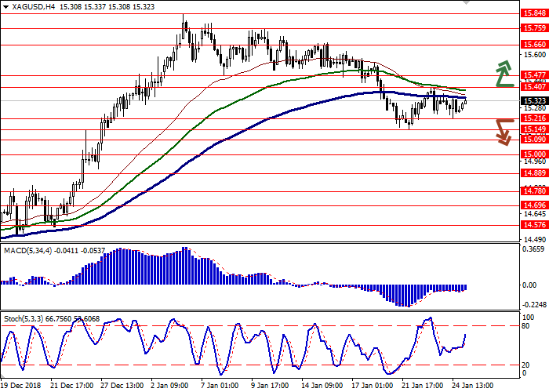Select the current price tag 15.323
549x392 pixels.
click(x=532, y=100)
